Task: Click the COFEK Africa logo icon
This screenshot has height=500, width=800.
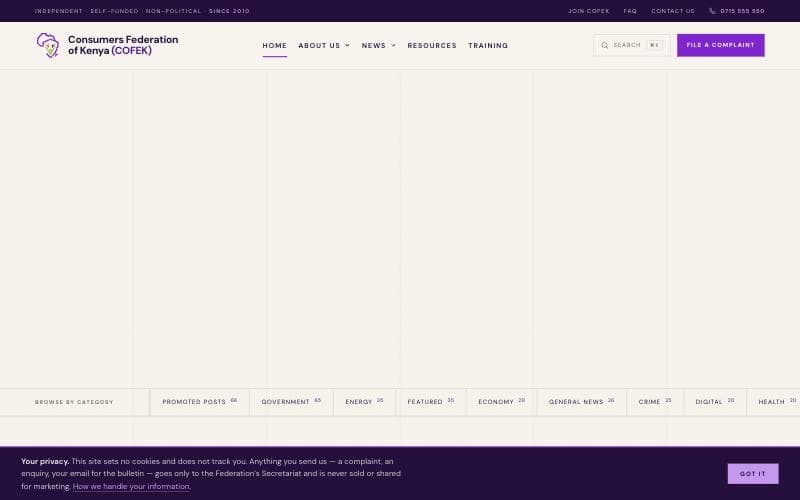Action: [48, 45]
